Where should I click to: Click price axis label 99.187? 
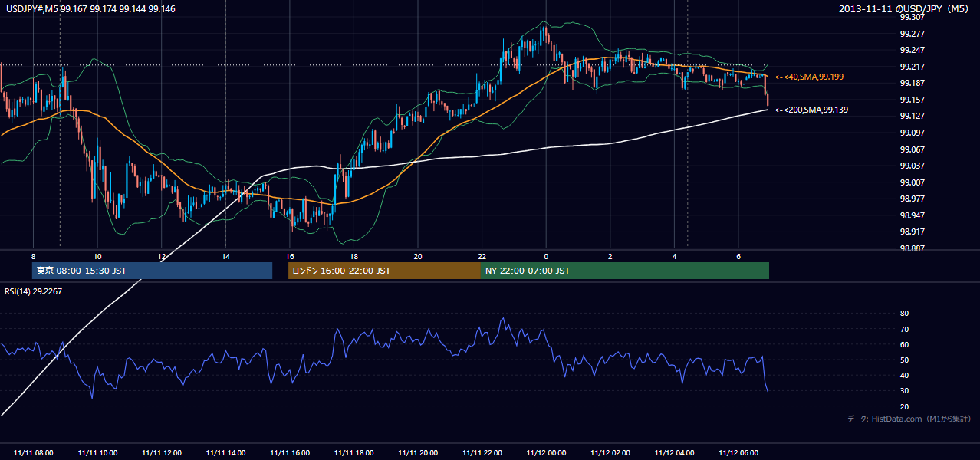point(911,83)
